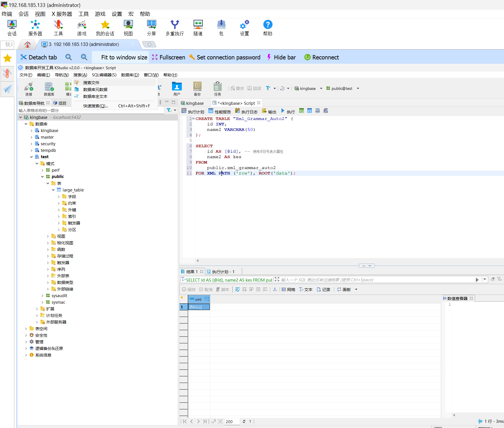This screenshot has height=428, width=504.
Task: Switch result view to 文本 mode
Action: [306, 289]
